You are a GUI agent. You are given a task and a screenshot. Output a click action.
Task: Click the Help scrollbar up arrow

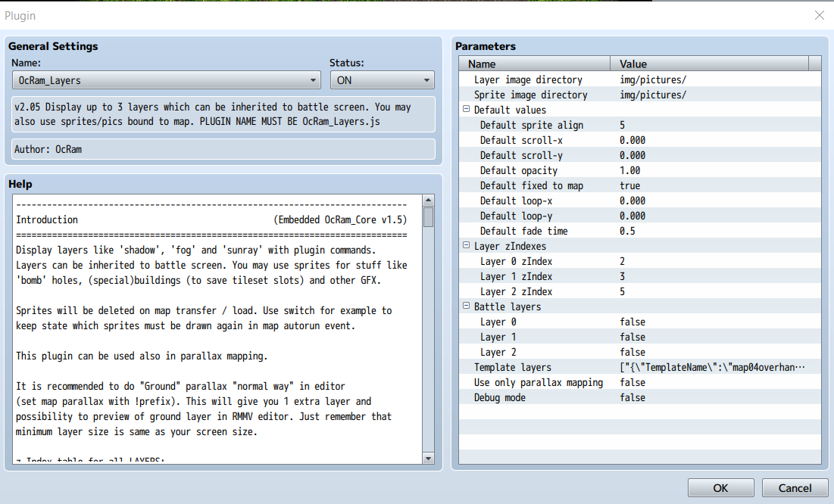coord(428,201)
